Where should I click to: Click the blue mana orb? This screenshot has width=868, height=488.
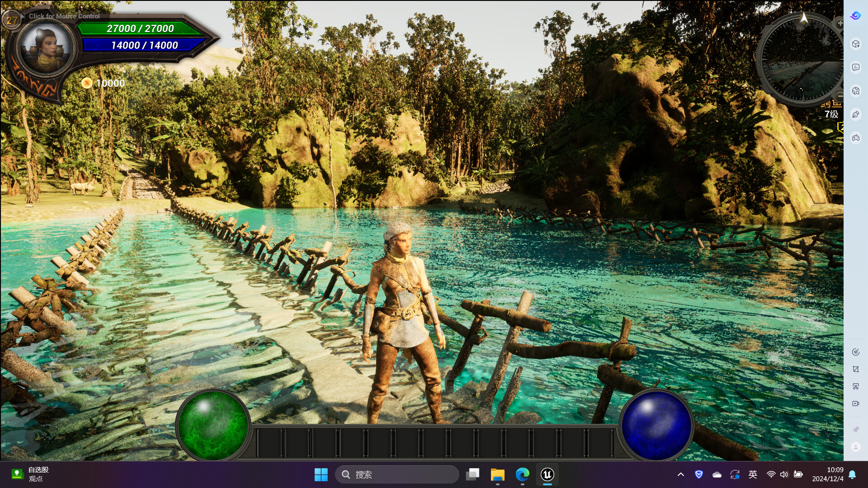[x=656, y=425]
